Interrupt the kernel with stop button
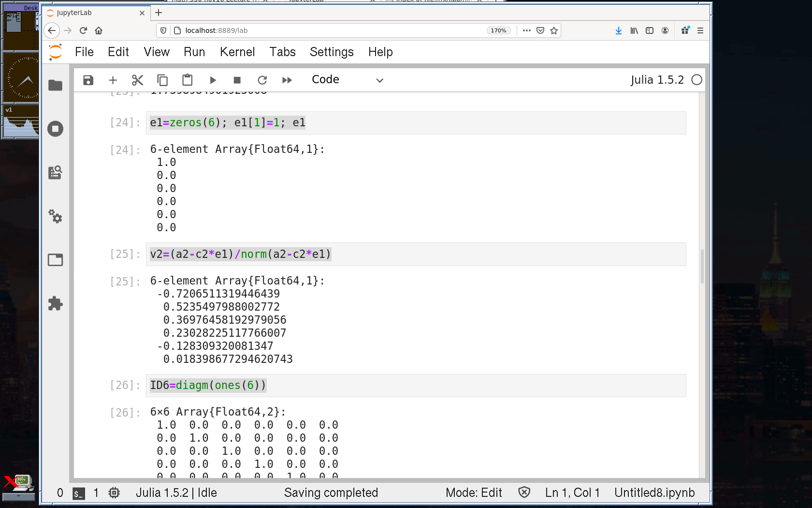The height and width of the screenshot is (508, 812). 237,80
